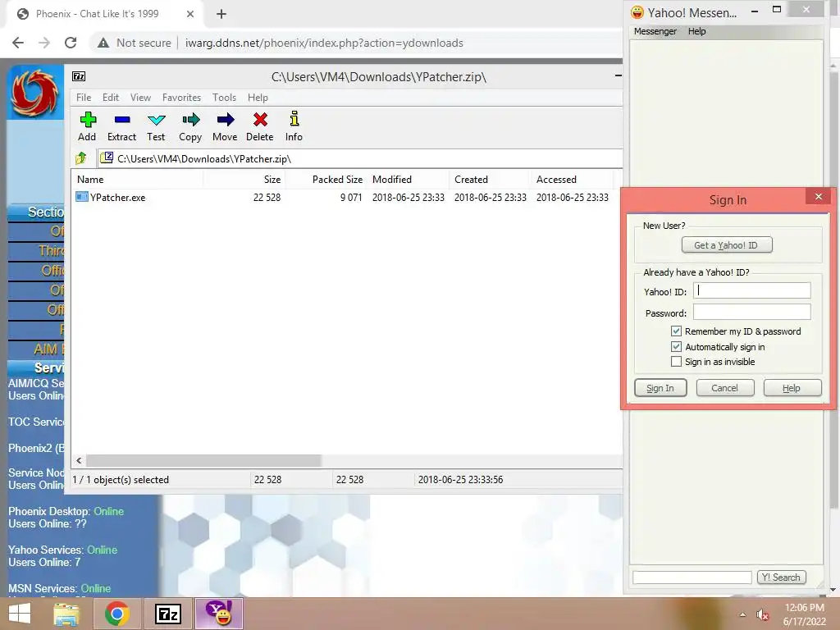The width and height of the screenshot is (840, 630).
Task: Click the Y! Search button
Action: [x=781, y=577]
